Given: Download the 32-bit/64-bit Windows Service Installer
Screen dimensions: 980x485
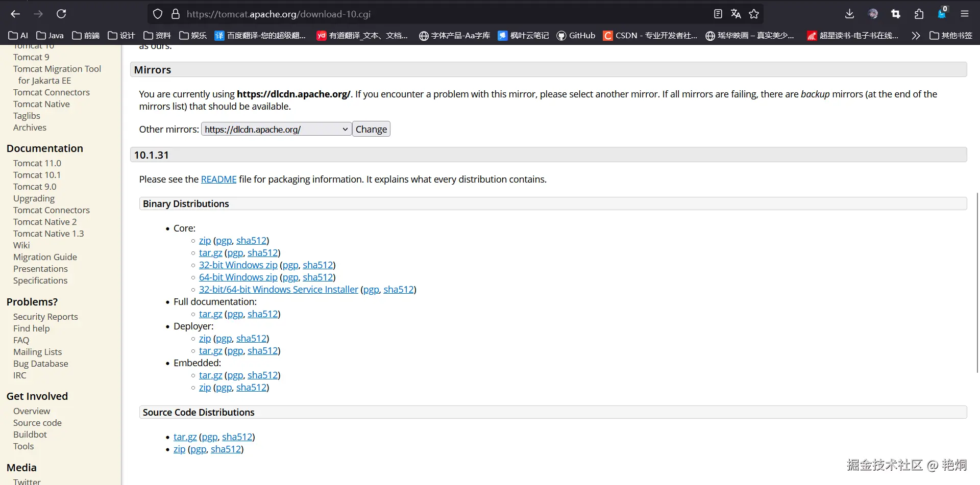Looking at the screenshot, I should coord(278,289).
